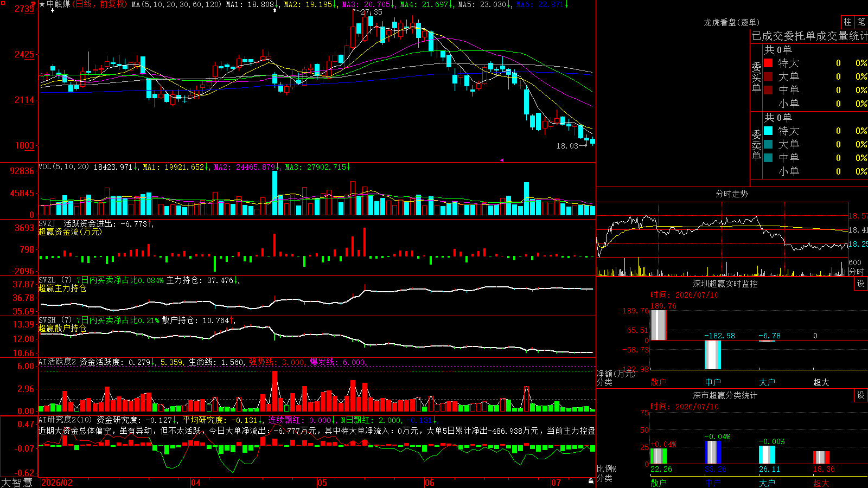
Task: Select 超大 category in 深市超赢分类统计 chart
Action: (821, 483)
